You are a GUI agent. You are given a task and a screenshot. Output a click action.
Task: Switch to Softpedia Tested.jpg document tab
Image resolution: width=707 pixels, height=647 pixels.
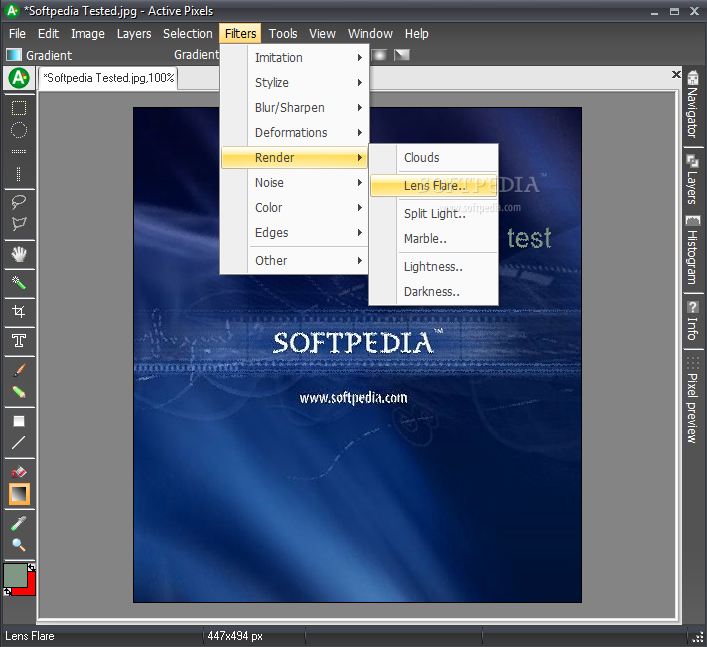click(x=108, y=78)
